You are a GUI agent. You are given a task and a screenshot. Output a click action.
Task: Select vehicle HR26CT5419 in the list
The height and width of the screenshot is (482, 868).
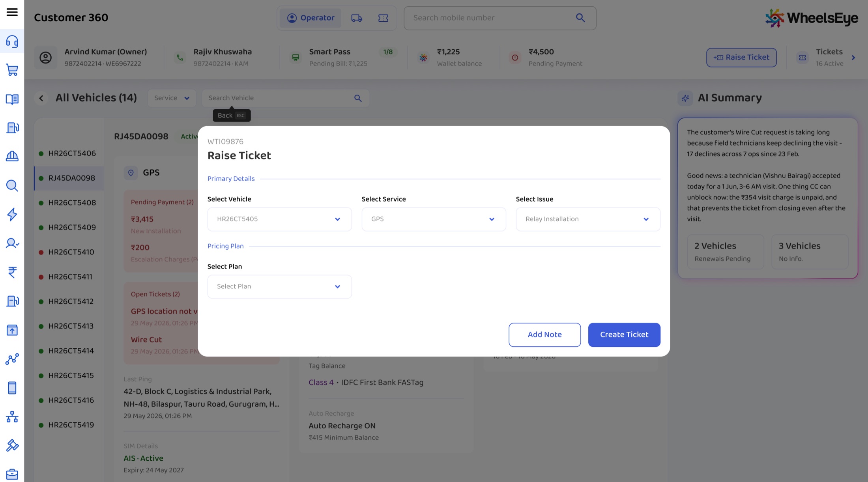pos(69,425)
